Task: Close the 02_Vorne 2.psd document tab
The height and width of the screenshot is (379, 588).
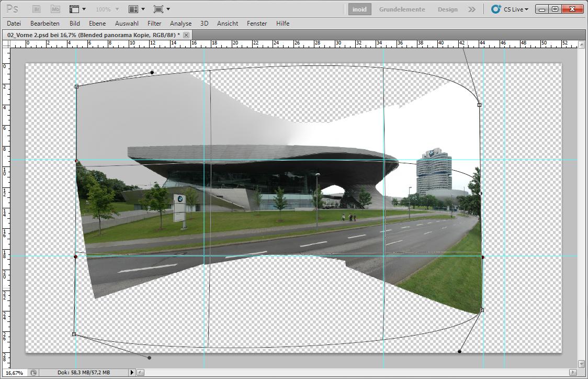Action: coord(186,35)
